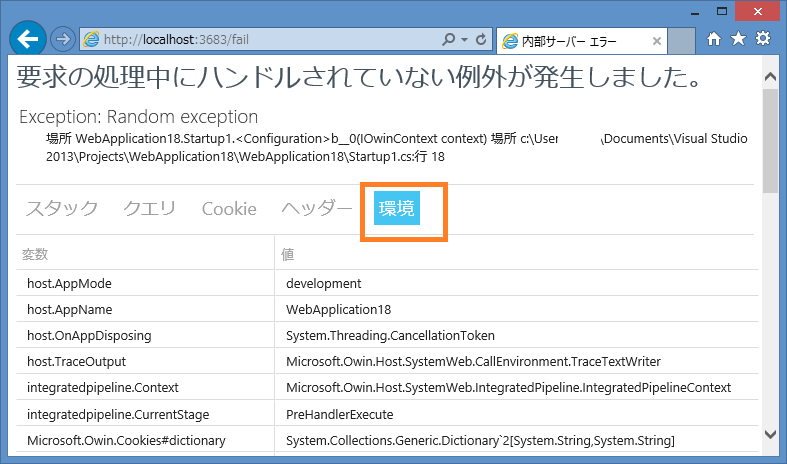Switch to the クエリ tab
Viewport: 787px width, 464px height.
tap(150, 208)
